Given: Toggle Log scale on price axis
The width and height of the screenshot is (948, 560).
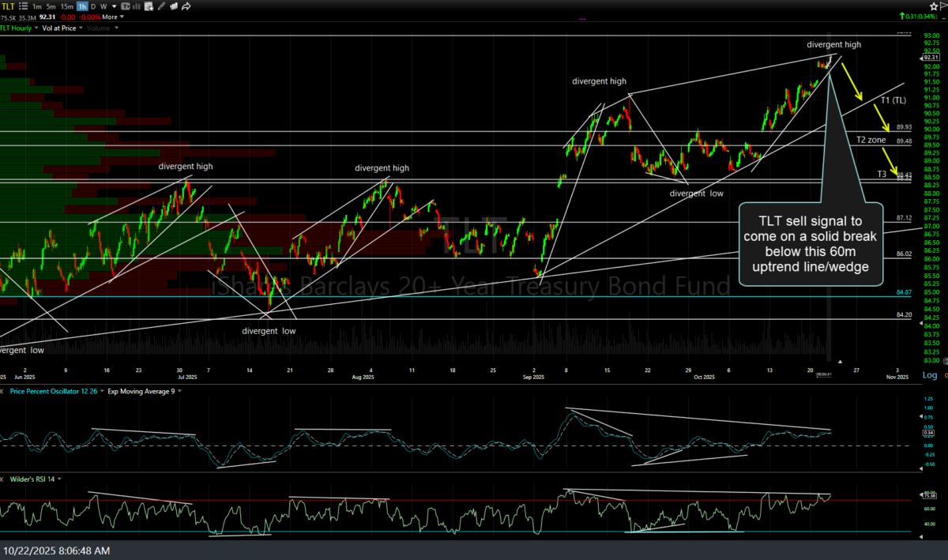Looking at the screenshot, I should coord(929,375).
